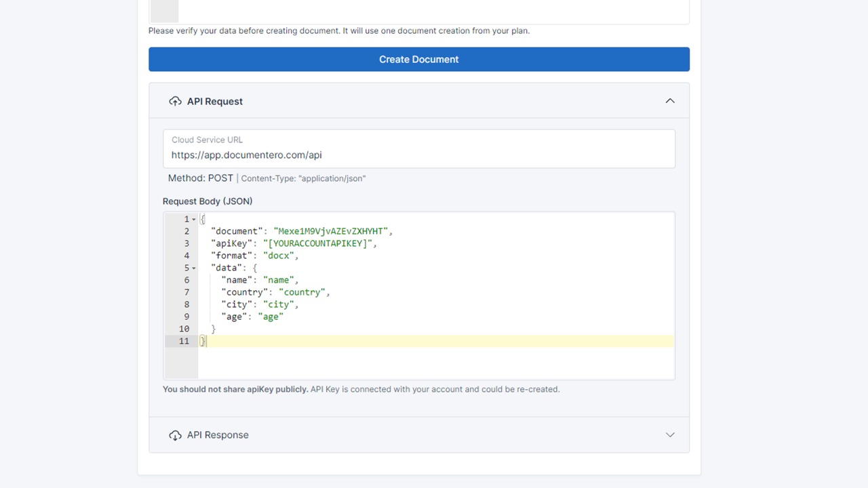Click the "country" value on line 7
This screenshot has width=868, height=488.
[x=302, y=292]
